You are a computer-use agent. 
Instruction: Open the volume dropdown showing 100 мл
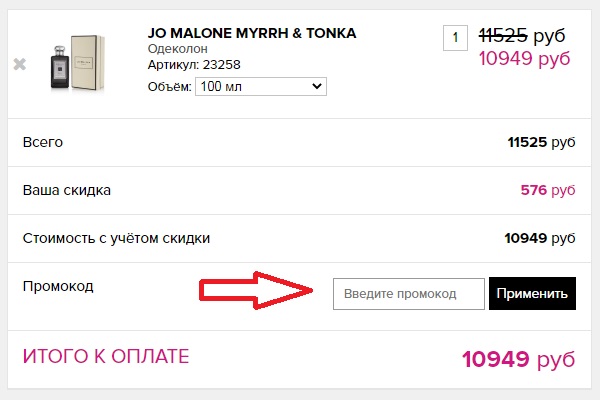[x=260, y=87]
